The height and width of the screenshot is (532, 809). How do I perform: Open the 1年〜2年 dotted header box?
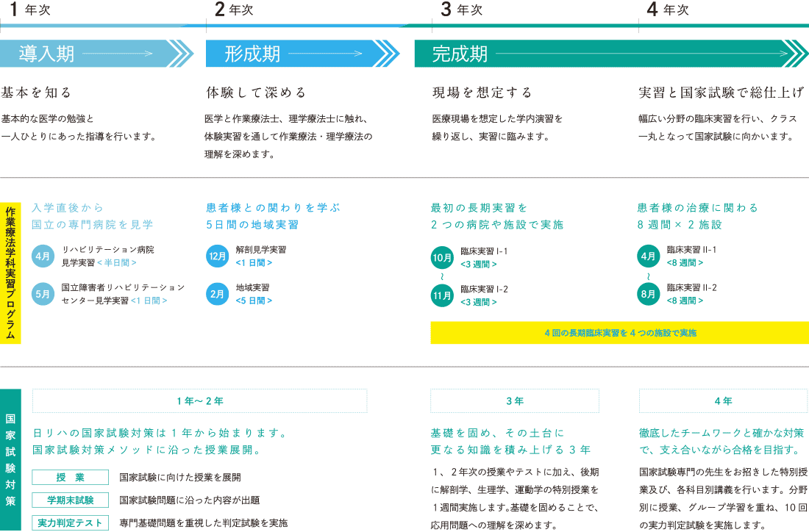coord(199,401)
